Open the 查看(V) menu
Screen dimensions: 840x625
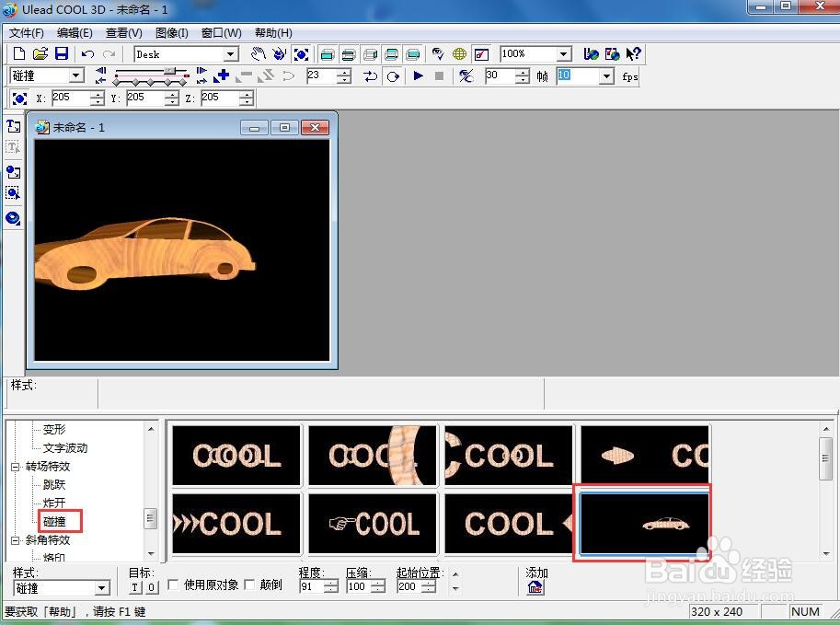[x=124, y=33]
